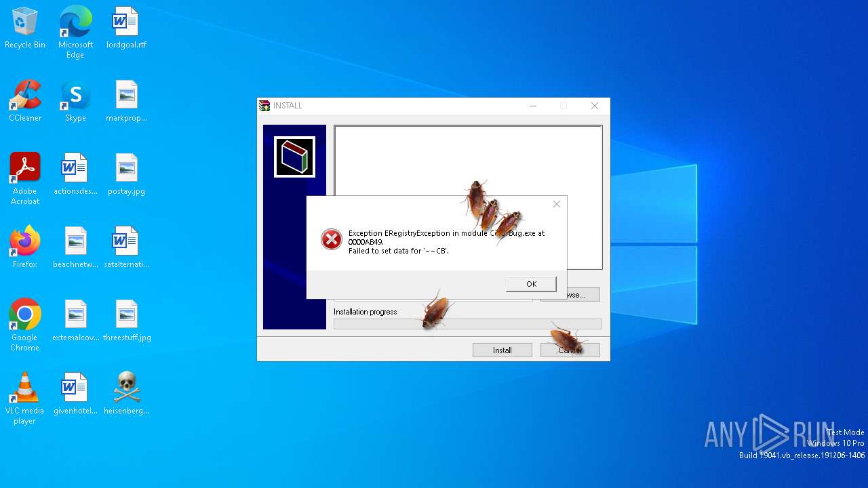This screenshot has width=868, height=488.
Task: Launch the Google Chrome shortcut
Action: [x=25, y=325]
